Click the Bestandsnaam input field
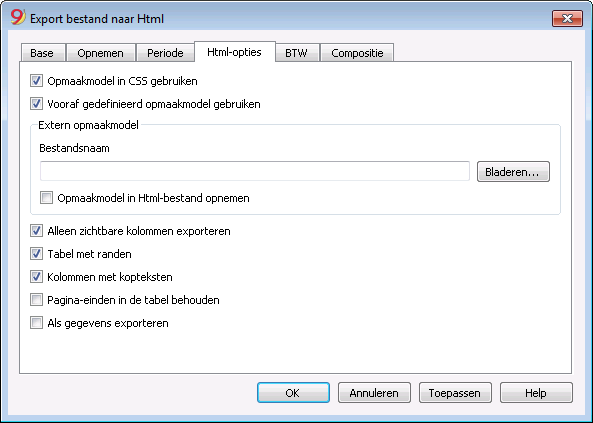 [255, 171]
